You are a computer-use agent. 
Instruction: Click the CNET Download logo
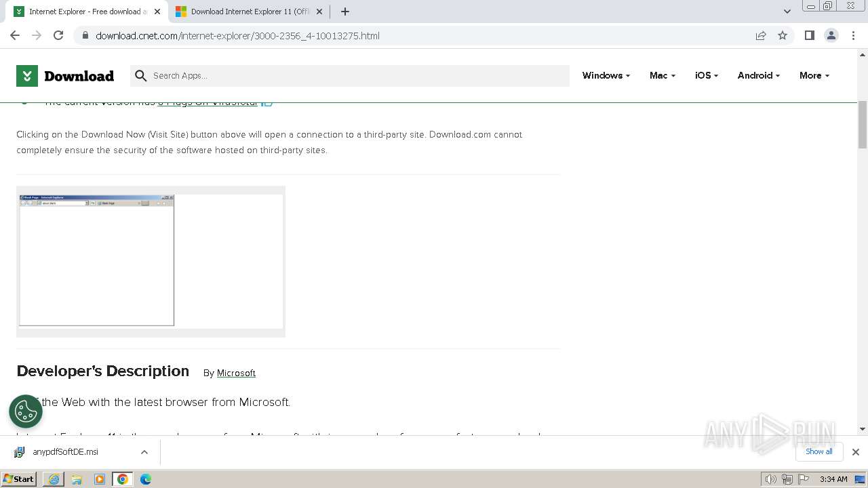(x=65, y=76)
